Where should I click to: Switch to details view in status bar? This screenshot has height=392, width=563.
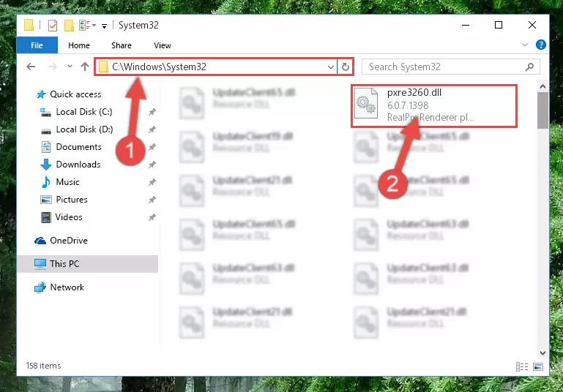click(522, 366)
